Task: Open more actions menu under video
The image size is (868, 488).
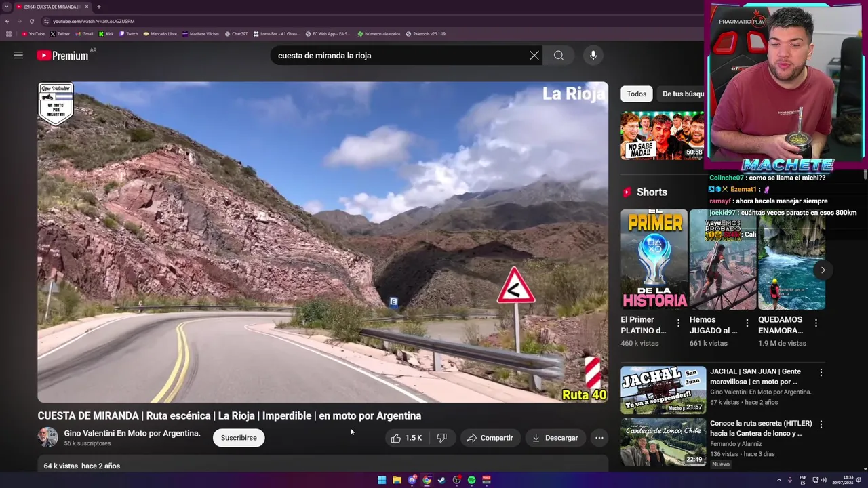Action: [x=599, y=438]
